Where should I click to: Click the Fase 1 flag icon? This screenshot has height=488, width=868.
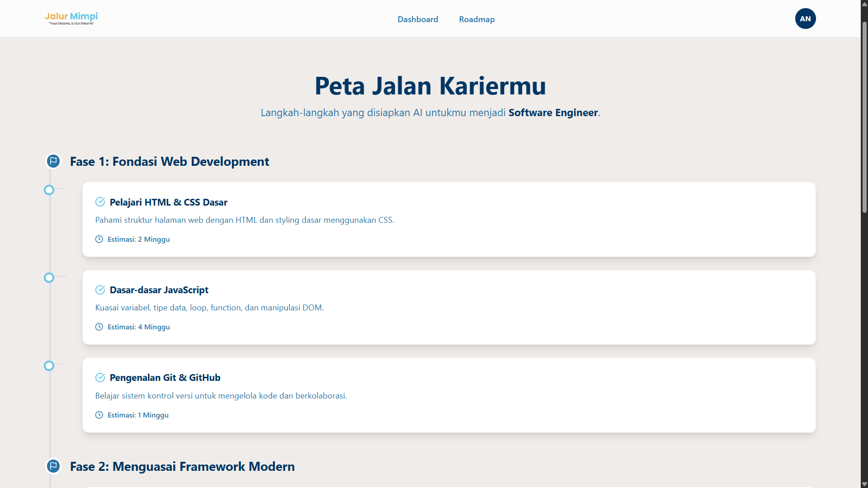coord(53,161)
